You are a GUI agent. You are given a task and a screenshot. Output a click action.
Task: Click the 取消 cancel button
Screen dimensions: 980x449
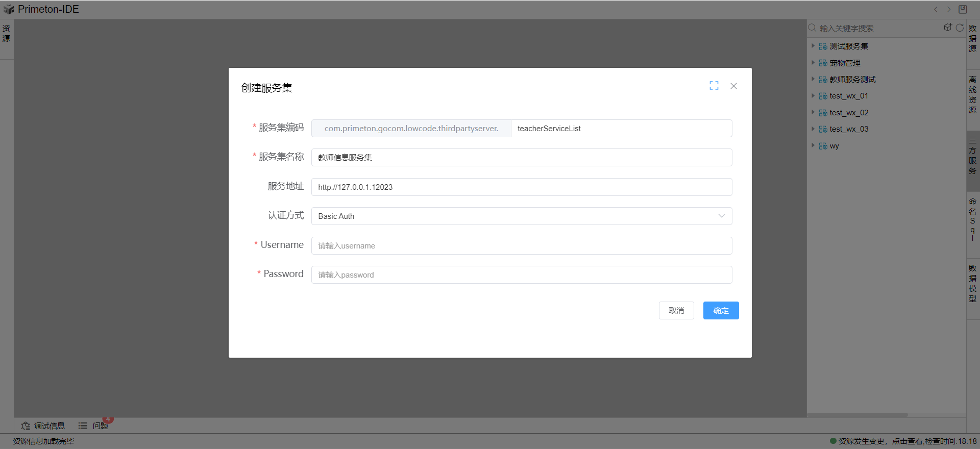pos(676,310)
